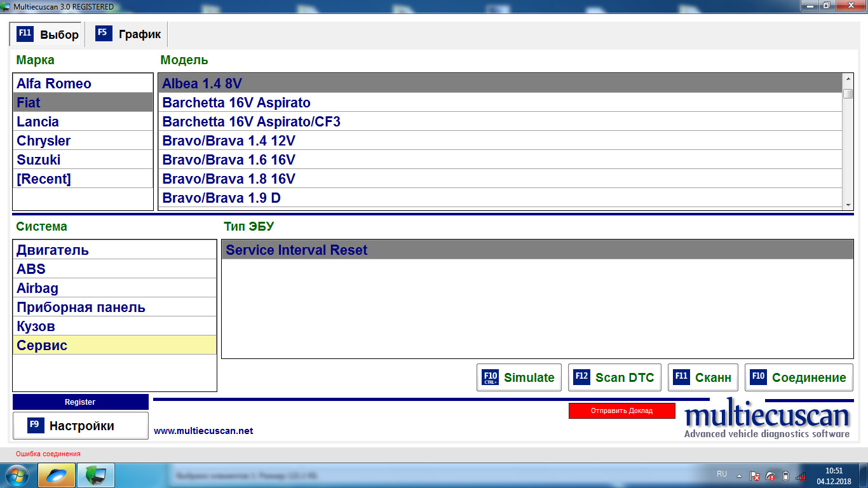The image size is (868, 488).
Task: Open the network signal tray icon
Action: coord(801,475)
